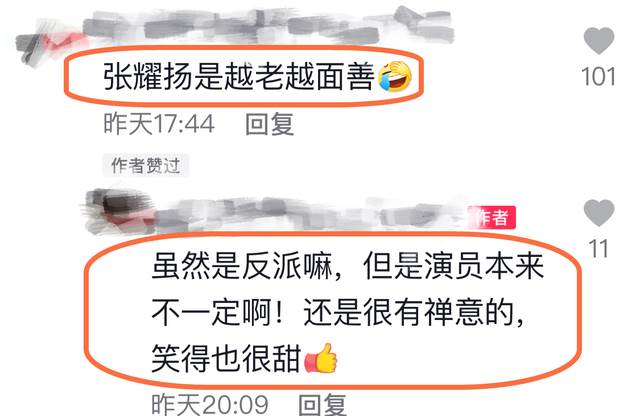Image resolution: width=640 pixels, height=416 pixels.
Task: Click the 昨天20:09 timestamp
Action: (x=210, y=405)
